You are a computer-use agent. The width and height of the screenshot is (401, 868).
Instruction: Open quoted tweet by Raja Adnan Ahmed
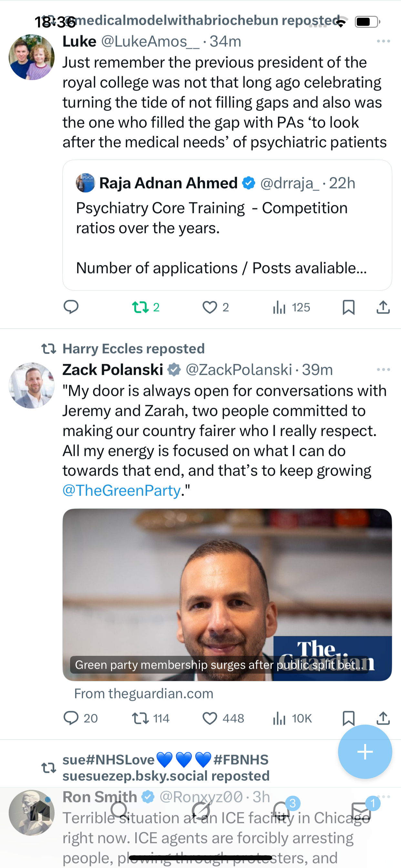click(x=227, y=225)
